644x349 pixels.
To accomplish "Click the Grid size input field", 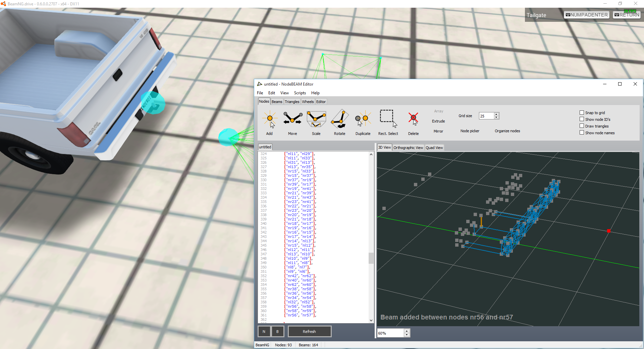I will tap(486, 116).
